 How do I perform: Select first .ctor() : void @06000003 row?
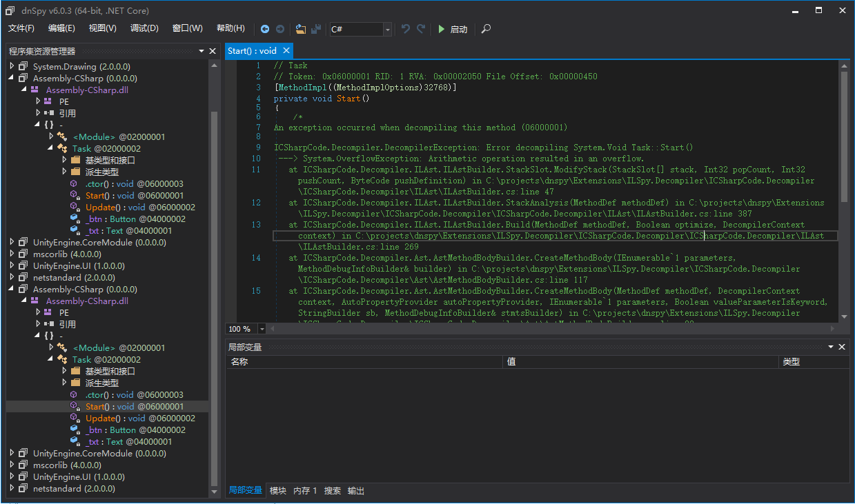click(134, 184)
